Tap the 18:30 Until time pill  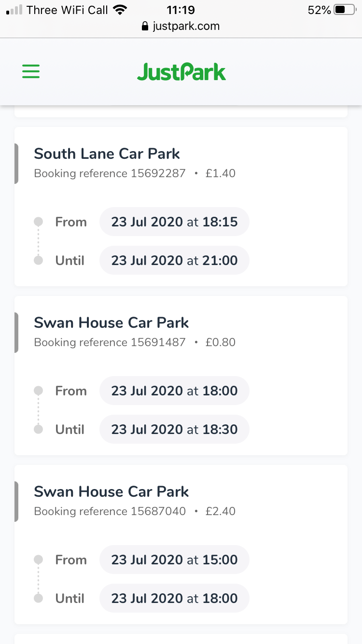pyautogui.click(x=174, y=430)
